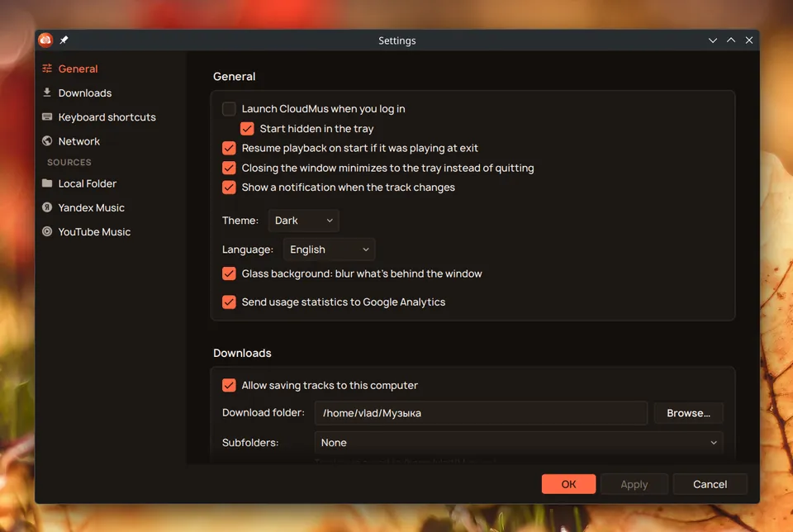Maximize the Settings window

pyautogui.click(x=731, y=40)
